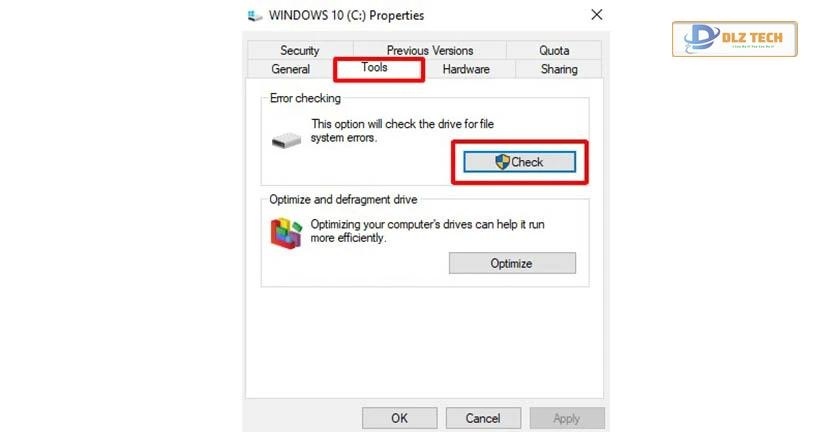The height and width of the screenshot is (432, 840).
Task: Click the Cancel button
Action: pyautogui.click(x=483, y=418)
